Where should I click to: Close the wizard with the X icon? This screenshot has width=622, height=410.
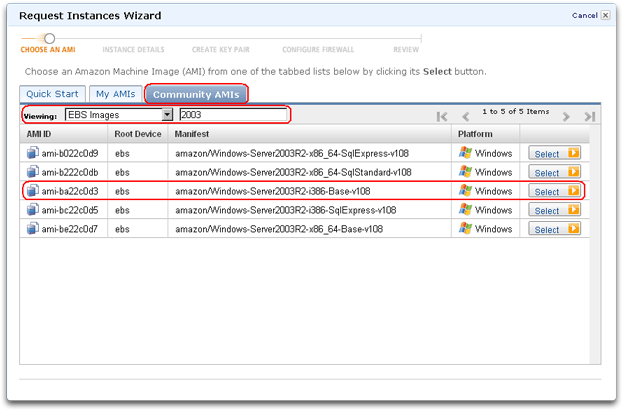[605, 15]
